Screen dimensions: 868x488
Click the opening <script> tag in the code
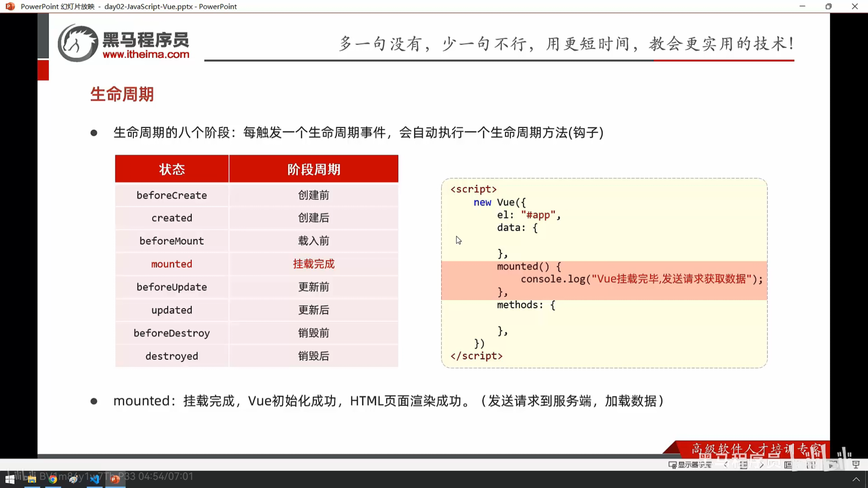pos(474,189)
